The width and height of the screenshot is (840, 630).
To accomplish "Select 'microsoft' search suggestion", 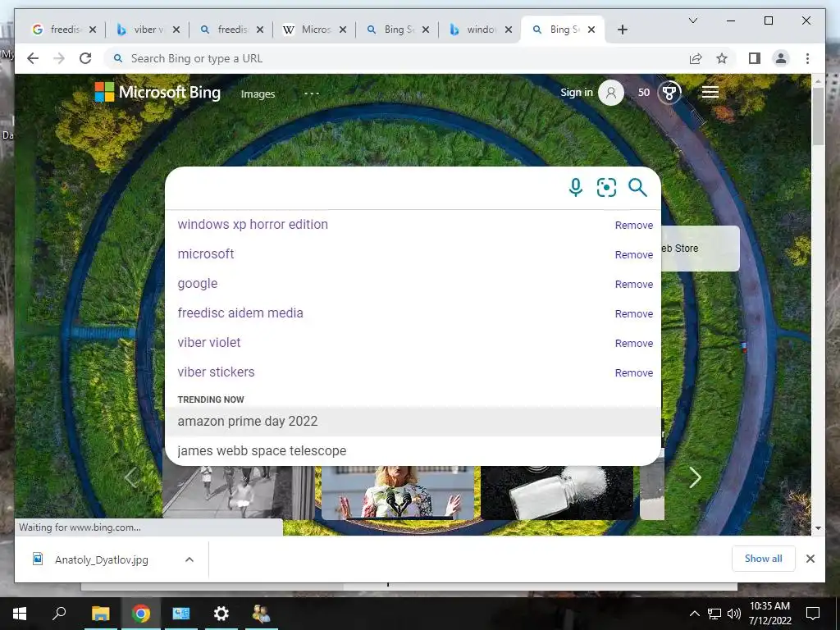I will coord(206,254).
